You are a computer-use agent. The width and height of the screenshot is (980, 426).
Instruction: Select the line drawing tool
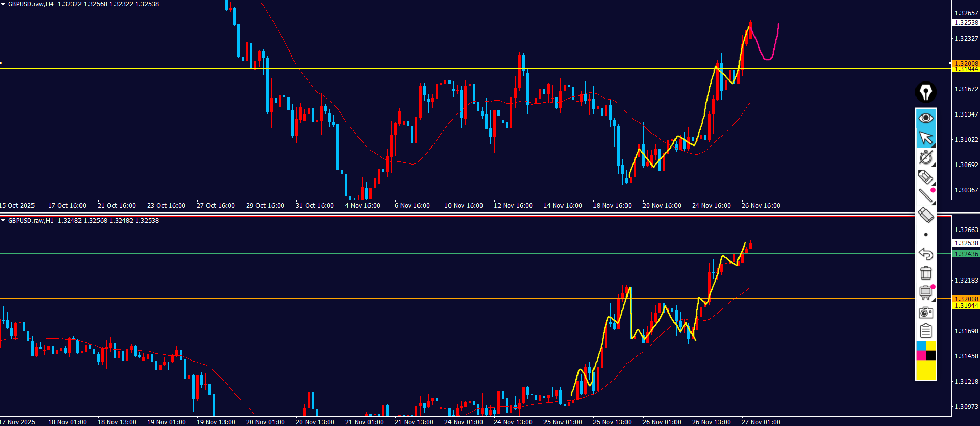tap(926, 195)
